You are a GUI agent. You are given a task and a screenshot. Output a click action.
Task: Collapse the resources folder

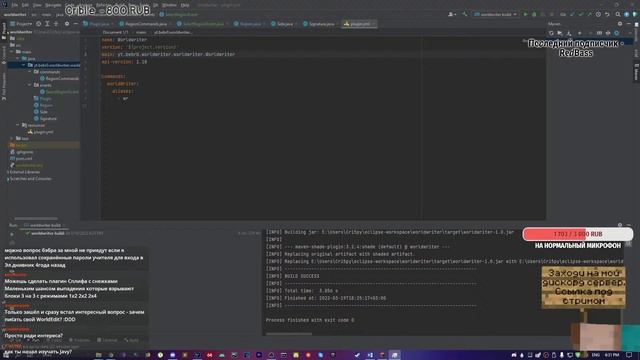[18, 125]
